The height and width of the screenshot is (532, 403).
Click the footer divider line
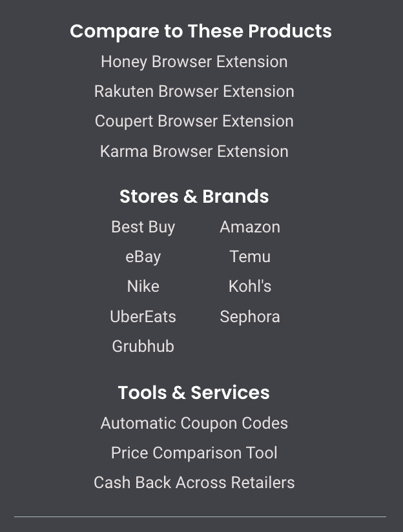(200, 517)
